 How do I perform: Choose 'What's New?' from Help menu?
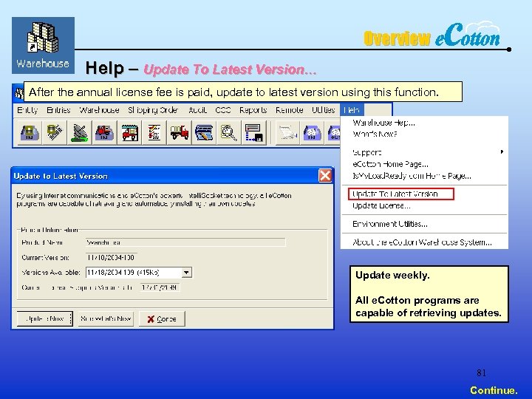375,134
